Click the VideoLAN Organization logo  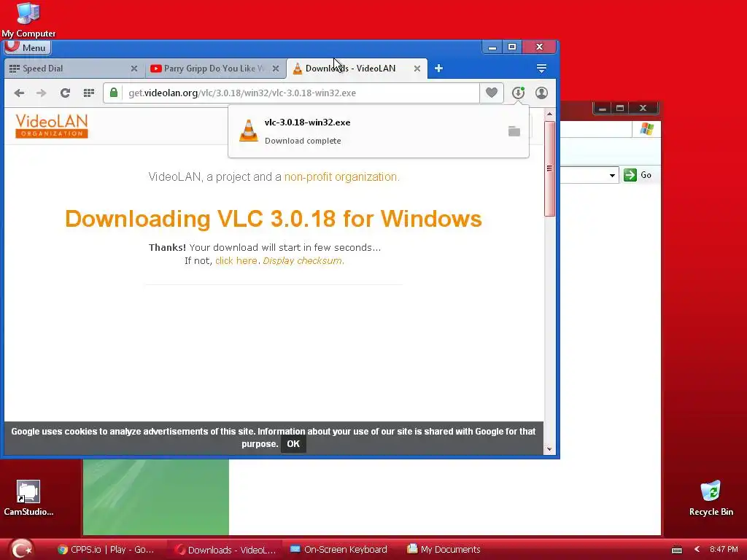52,125
